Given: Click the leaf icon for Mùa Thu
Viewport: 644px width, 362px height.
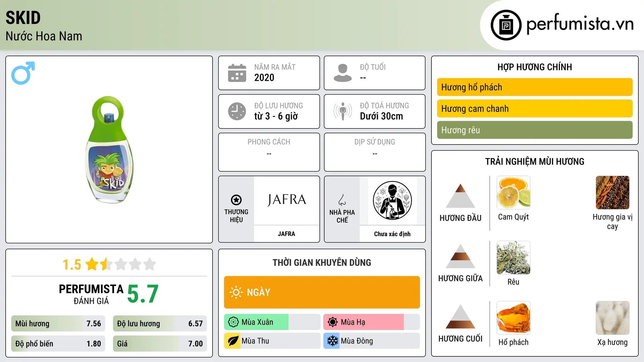Looking at the screenshot, I should pyautogui.click(x=233, y=341).
